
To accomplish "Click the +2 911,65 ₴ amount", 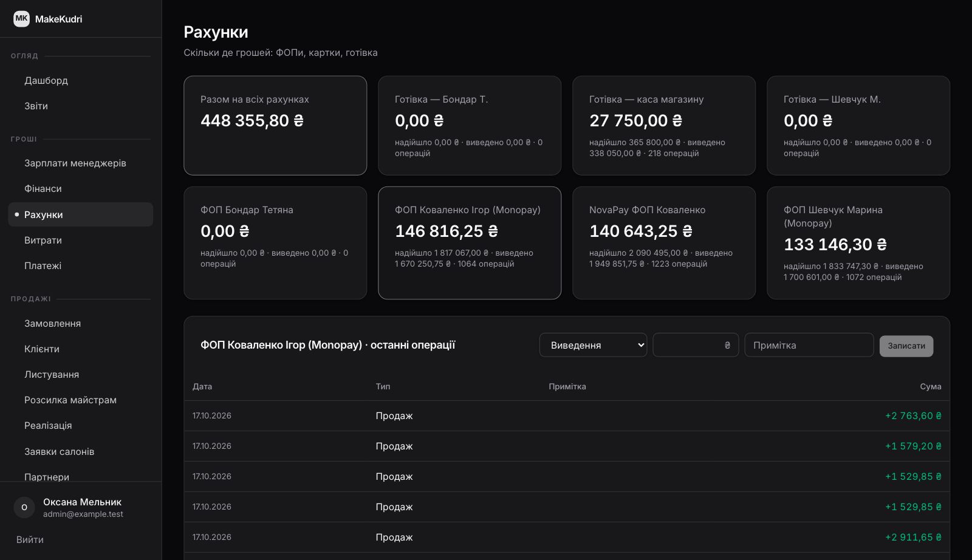I will point(913,538).
